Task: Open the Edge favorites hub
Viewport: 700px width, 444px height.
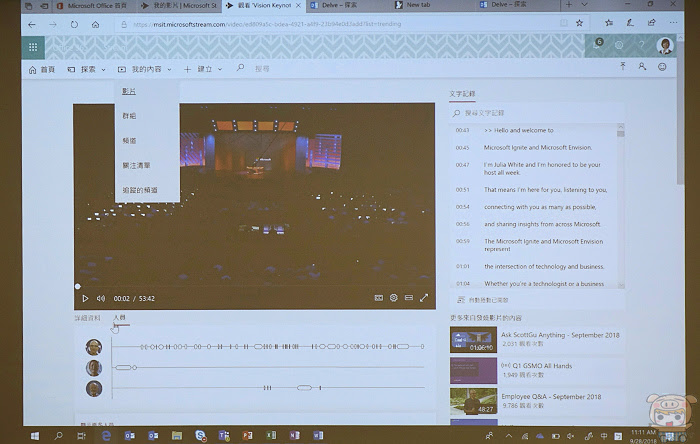Action: coord(609,23)
